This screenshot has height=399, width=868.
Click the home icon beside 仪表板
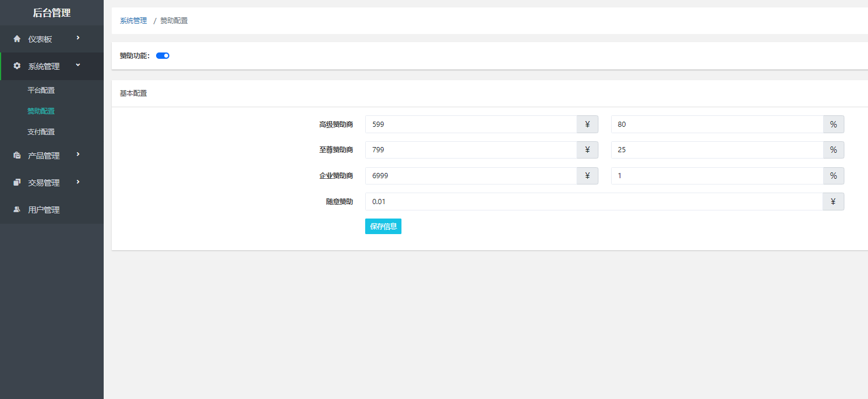(x=17, y=39)
